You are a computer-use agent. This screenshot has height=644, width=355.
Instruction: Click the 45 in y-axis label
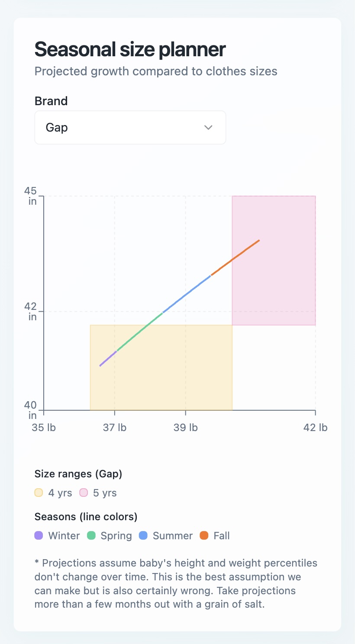coord(32,196)
